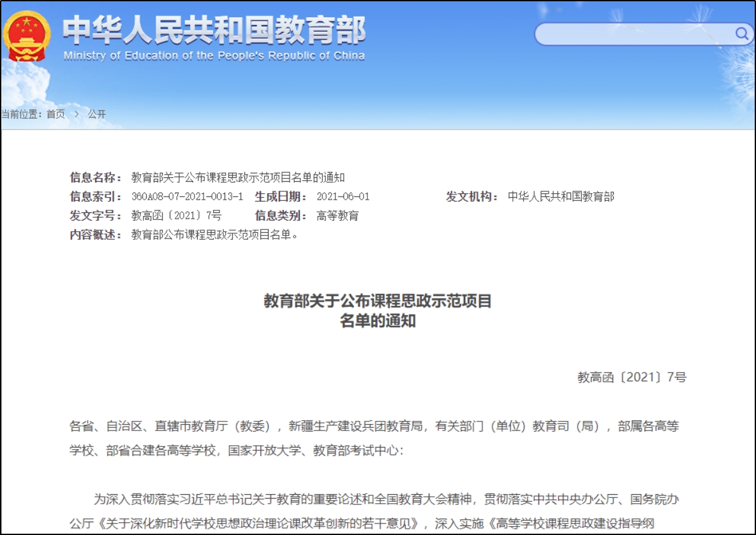Go to 首页 via breadcrumb
This screenshot has width=756, height=535.
pos(56,114)
